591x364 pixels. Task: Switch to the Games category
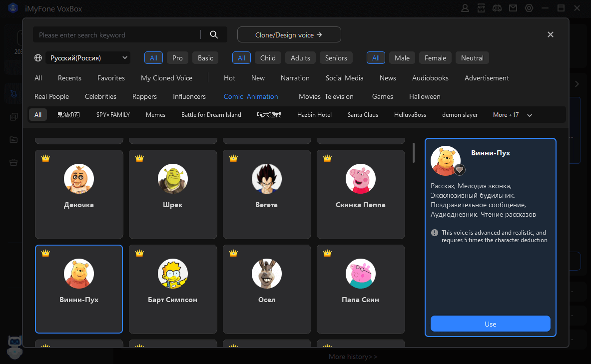[383, 96]
